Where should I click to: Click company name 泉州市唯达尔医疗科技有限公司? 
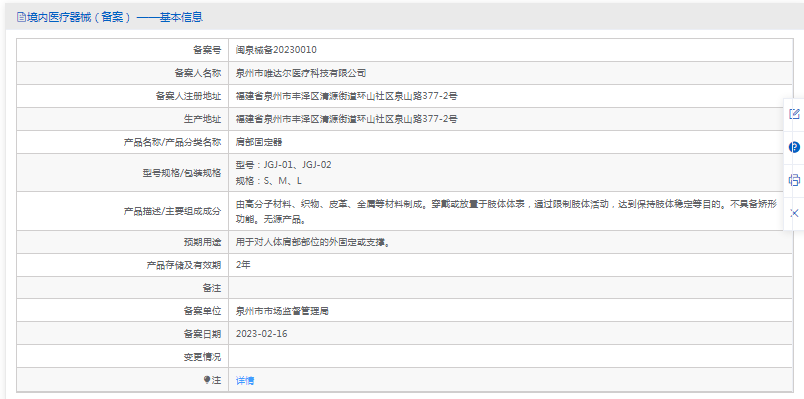[301, 73]
